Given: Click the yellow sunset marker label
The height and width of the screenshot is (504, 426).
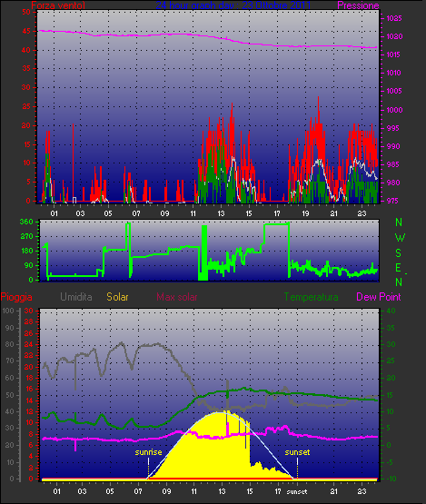Looking at the screenshot, I should click(x=297, y=452).
